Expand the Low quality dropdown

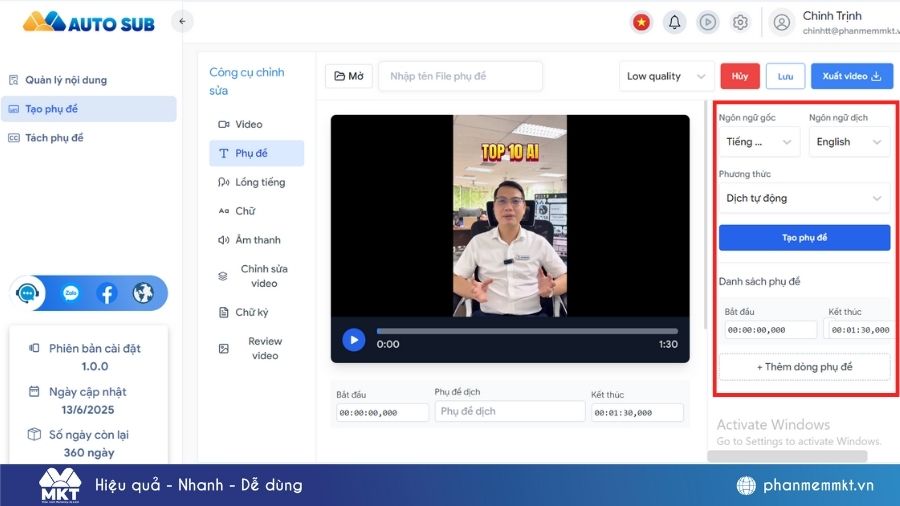click(666, 76)
